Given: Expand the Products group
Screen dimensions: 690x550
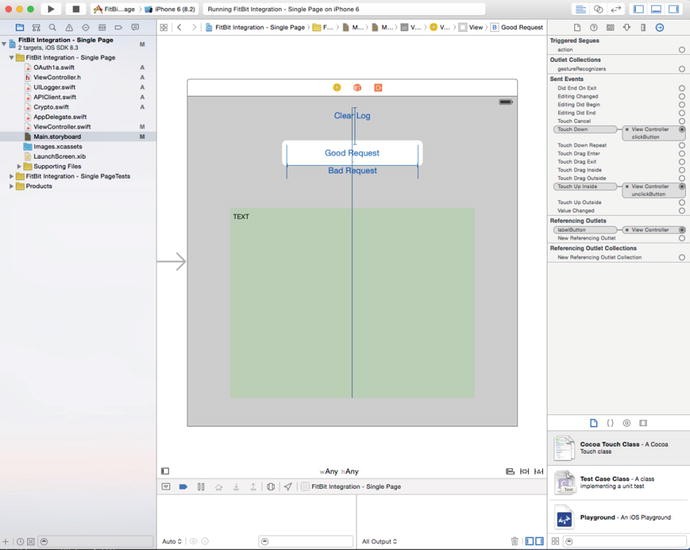Looking at the screenshot, I should [11, 186].
